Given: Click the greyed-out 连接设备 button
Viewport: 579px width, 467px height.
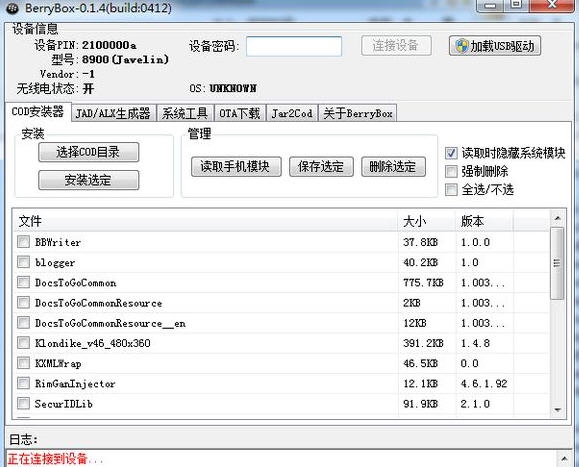Looking at the screenshot, I should (396, 46).
